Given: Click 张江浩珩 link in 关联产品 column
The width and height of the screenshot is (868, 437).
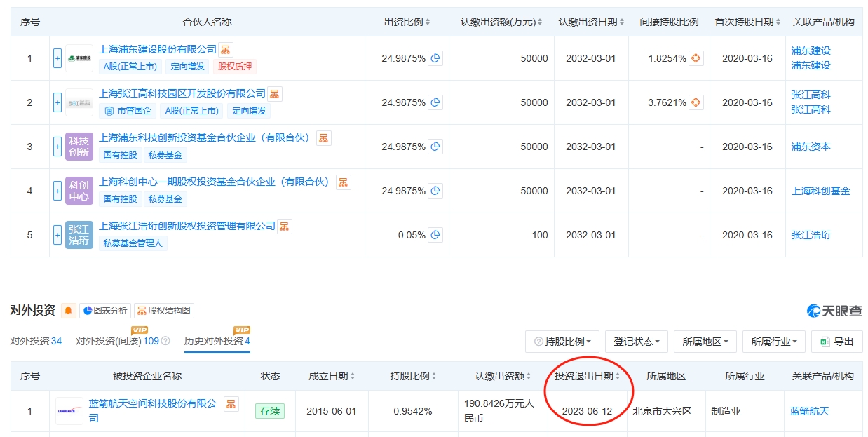Looking at the screenshot, I should (811, 235).
